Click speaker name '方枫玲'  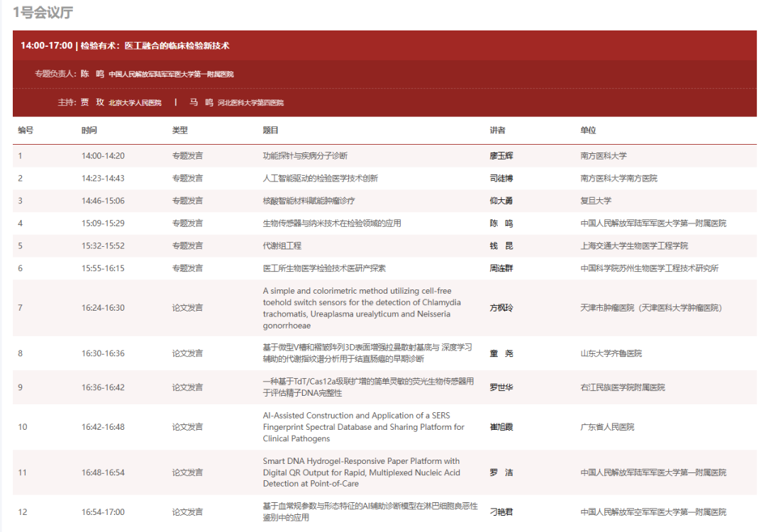[x=501, y=308]
